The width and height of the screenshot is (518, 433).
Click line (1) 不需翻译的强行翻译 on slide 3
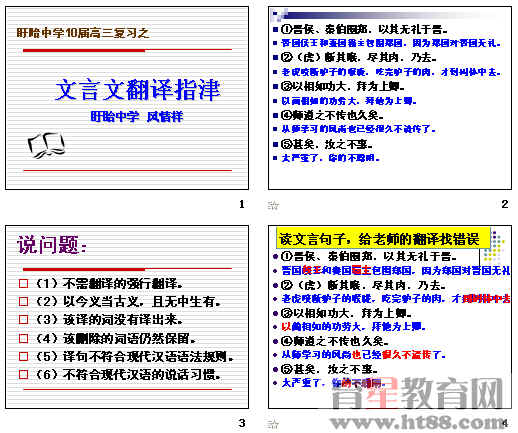click(x=109, y=284)
